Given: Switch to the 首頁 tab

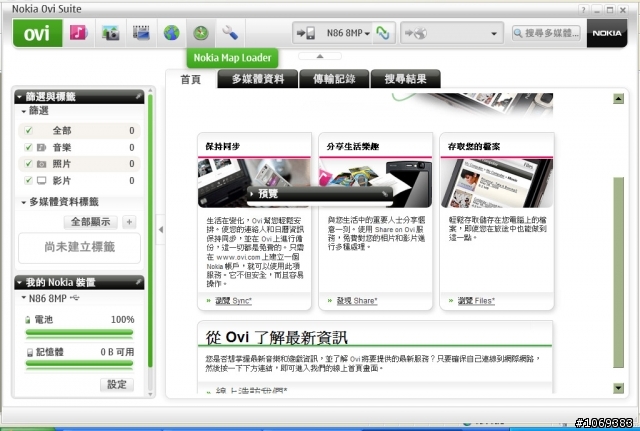Looking at the screenshot, I should pyautogui.click(x=191, y=79).
